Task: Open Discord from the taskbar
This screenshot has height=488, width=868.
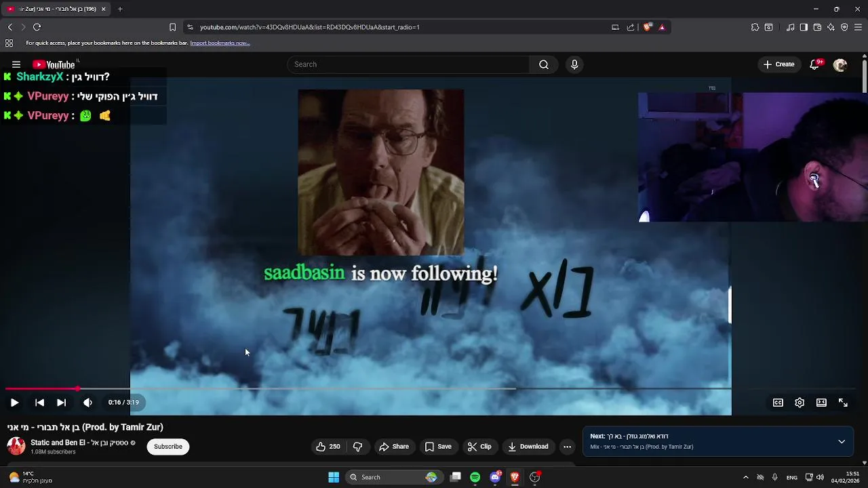Action: tap(496, 477)
